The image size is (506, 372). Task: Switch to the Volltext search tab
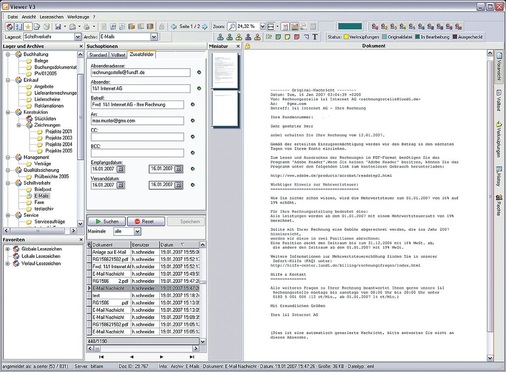[x=118, y=55]
